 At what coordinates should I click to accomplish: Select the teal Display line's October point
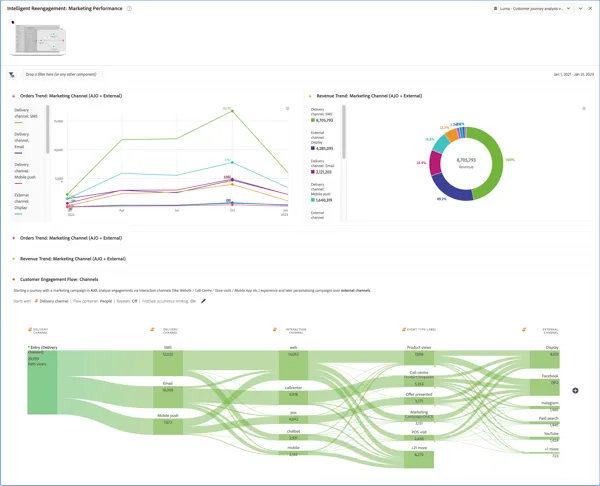pos(232,162)
